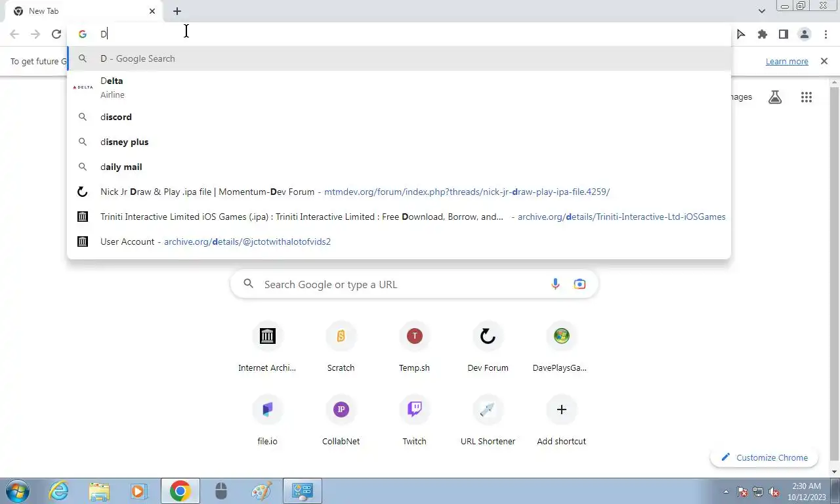Click the Learn more link
Image resolution: width=840 pixels, height=504 pixels.
click(x=787, y=61)
